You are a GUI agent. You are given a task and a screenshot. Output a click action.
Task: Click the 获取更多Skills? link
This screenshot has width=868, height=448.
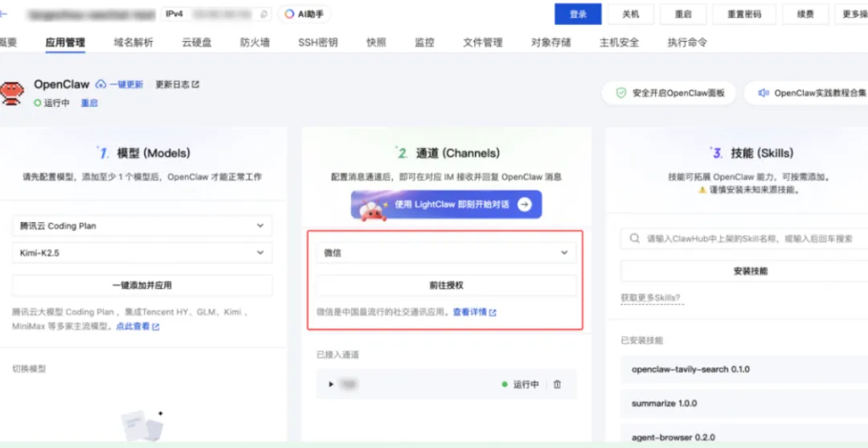pyautogui.click(x=651, y=298)
